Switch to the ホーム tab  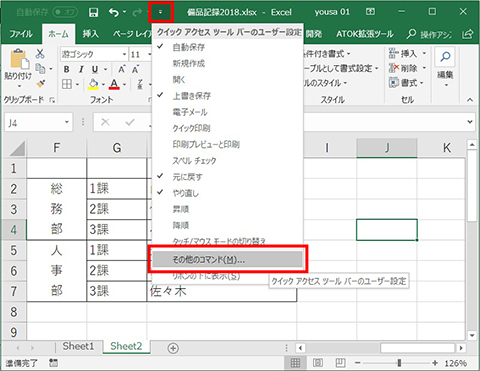(58, 34)
